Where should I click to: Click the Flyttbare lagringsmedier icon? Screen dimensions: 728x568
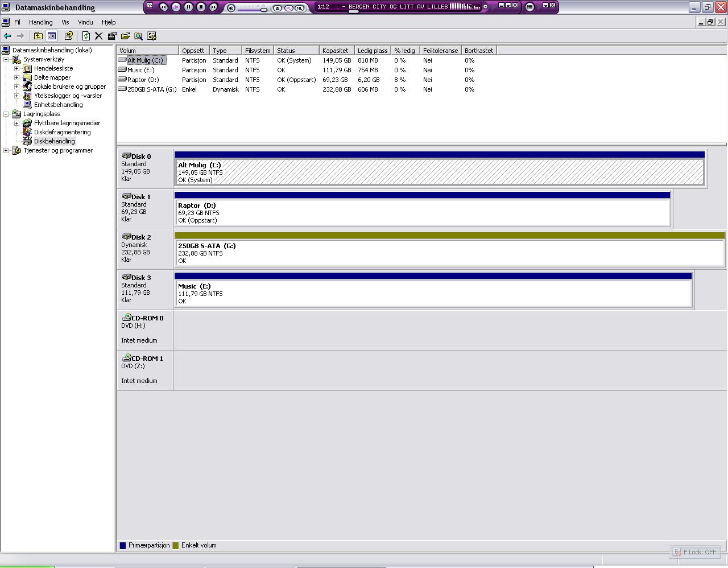(x=27, y=123)
